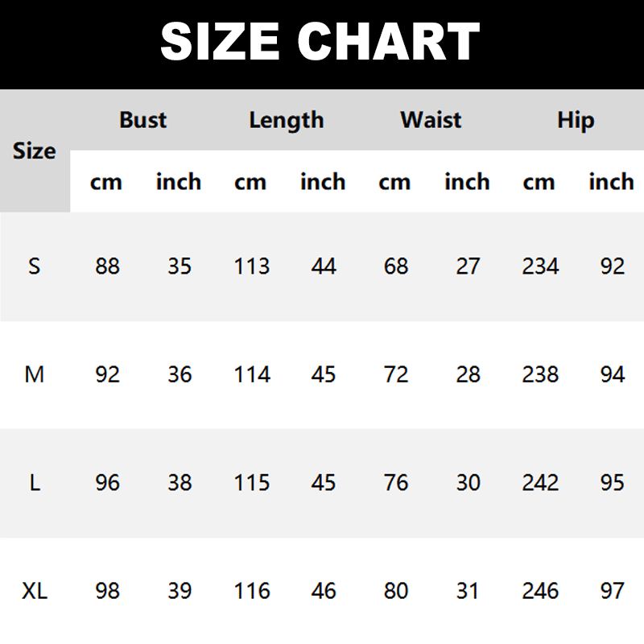Select the Size header cell

point(35,151)
